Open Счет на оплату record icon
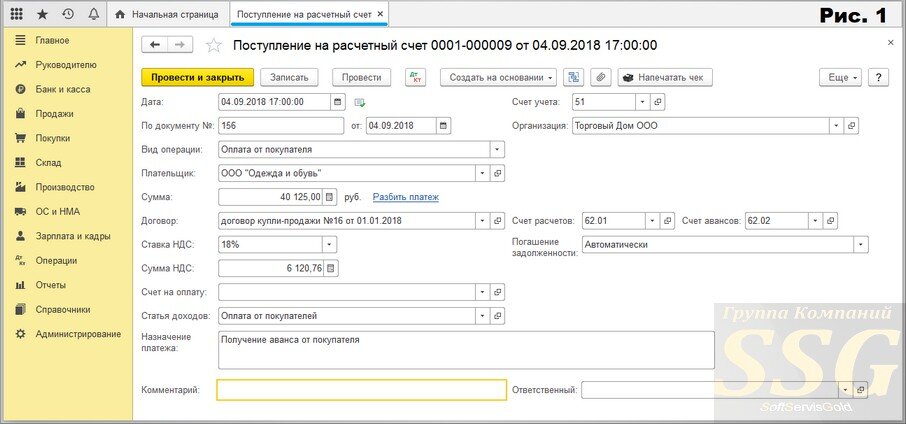The image size is (906, 424). pos(497,292)
